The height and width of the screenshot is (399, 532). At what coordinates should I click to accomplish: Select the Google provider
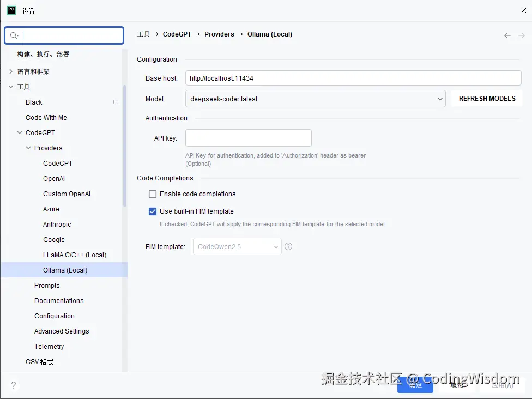[53, 239]
